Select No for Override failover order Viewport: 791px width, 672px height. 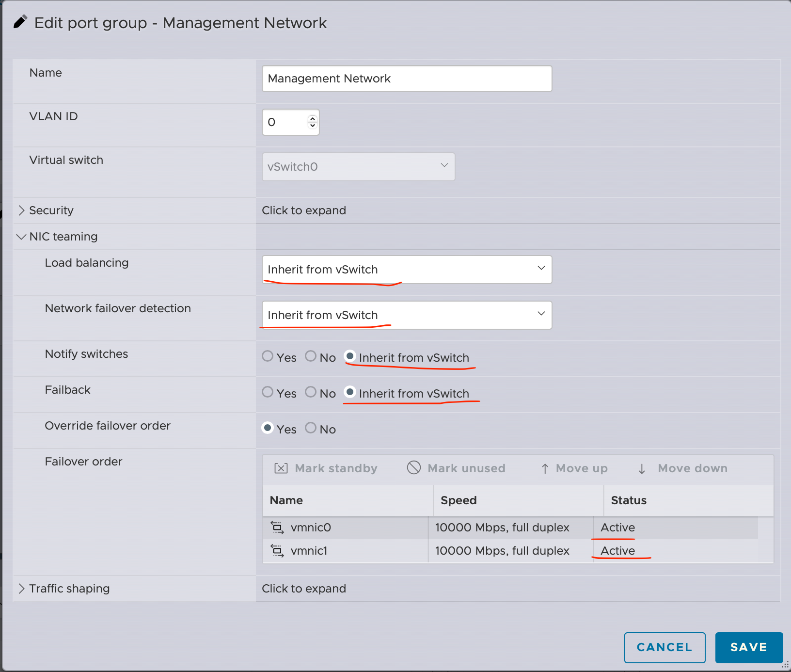(311, 428)
